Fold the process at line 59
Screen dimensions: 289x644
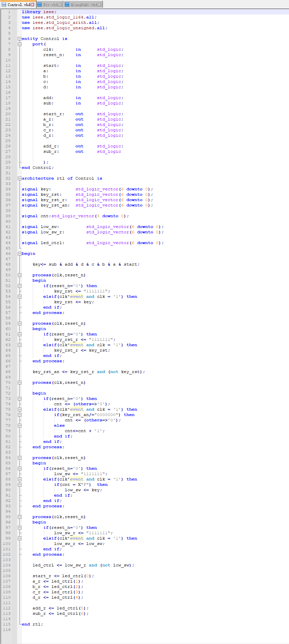pyautogui.click(x=19, y=323)
